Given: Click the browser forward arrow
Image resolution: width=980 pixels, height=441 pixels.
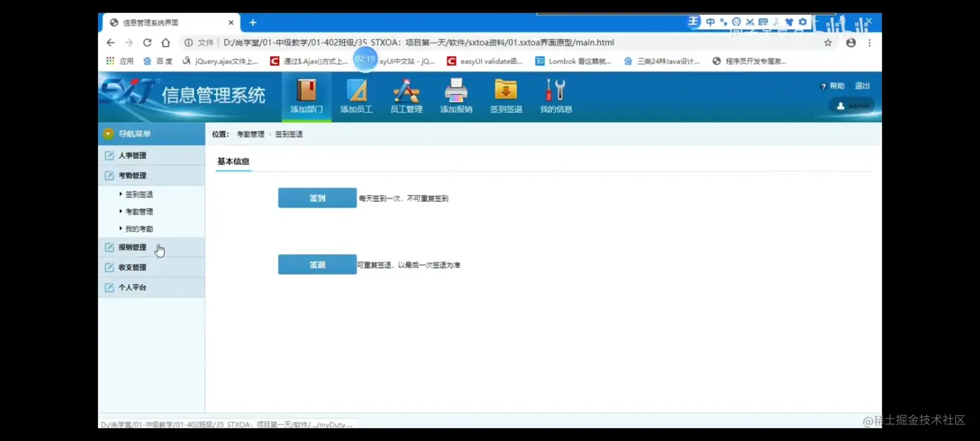Looking at the screenshot, I should click(129, 43).
